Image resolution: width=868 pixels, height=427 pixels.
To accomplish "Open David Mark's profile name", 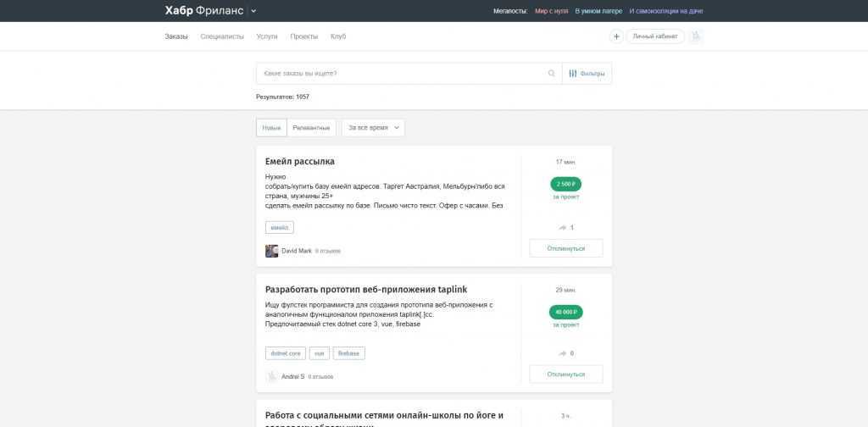I will (x=296, y=251).
